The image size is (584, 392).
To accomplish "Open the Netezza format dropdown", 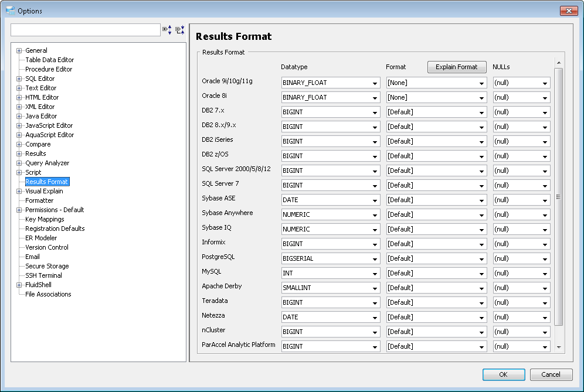I will (x=436, y=317).
